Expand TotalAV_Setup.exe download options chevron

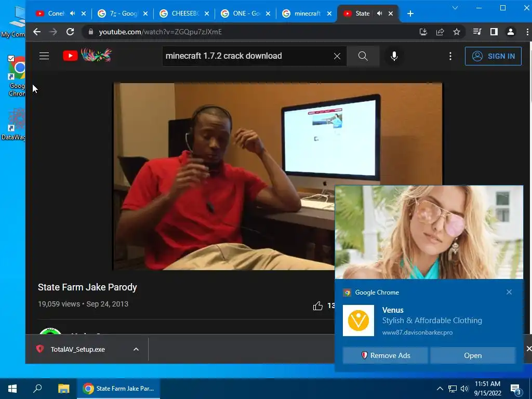click(136, 350)
